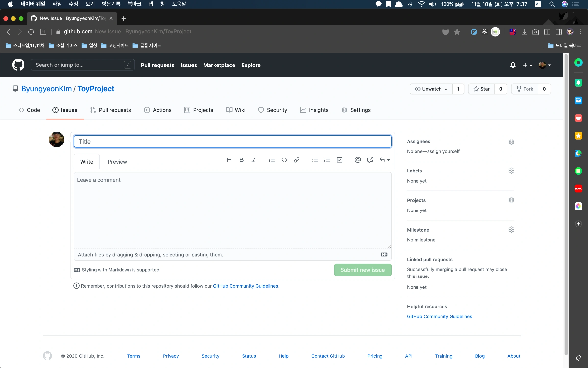Open NOW icon in right sidebar
Viewport: 588px width, 368px height.
[x=578, y=188]
